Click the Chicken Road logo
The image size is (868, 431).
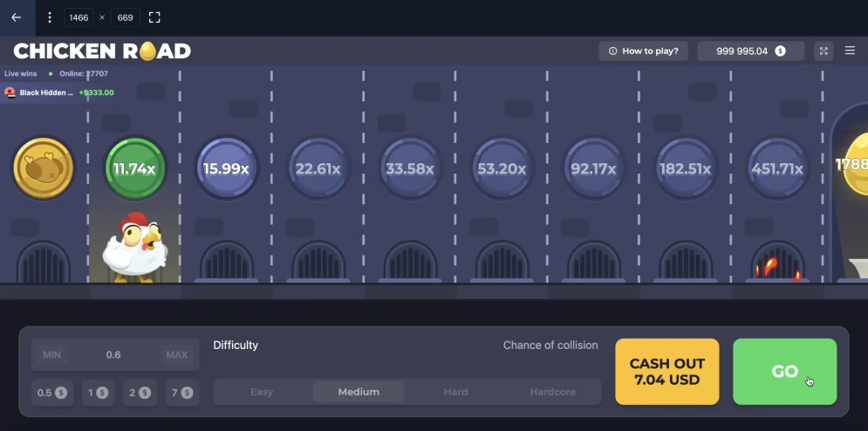pyautogui.click(x=102, y=51)
